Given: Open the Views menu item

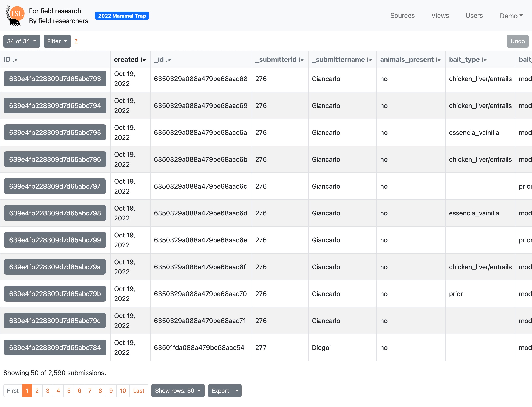Looking at the screenshot, I should point(440,16).
